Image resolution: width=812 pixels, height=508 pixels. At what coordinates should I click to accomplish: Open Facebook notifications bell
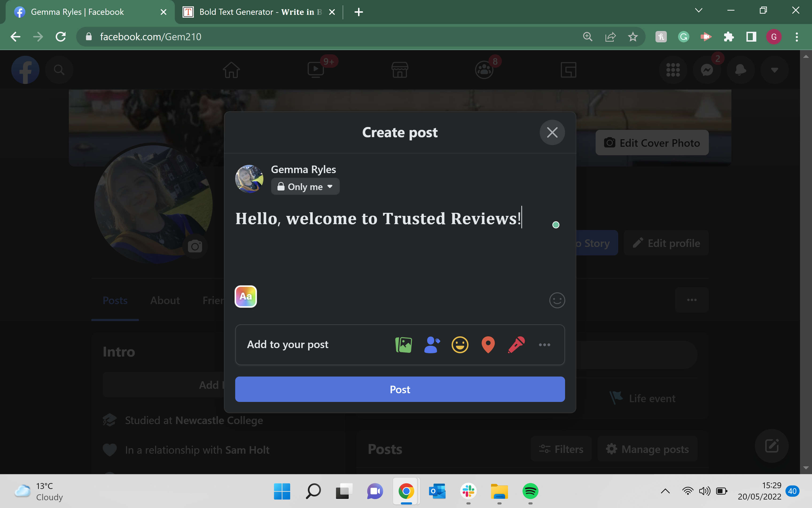(741, 70)
